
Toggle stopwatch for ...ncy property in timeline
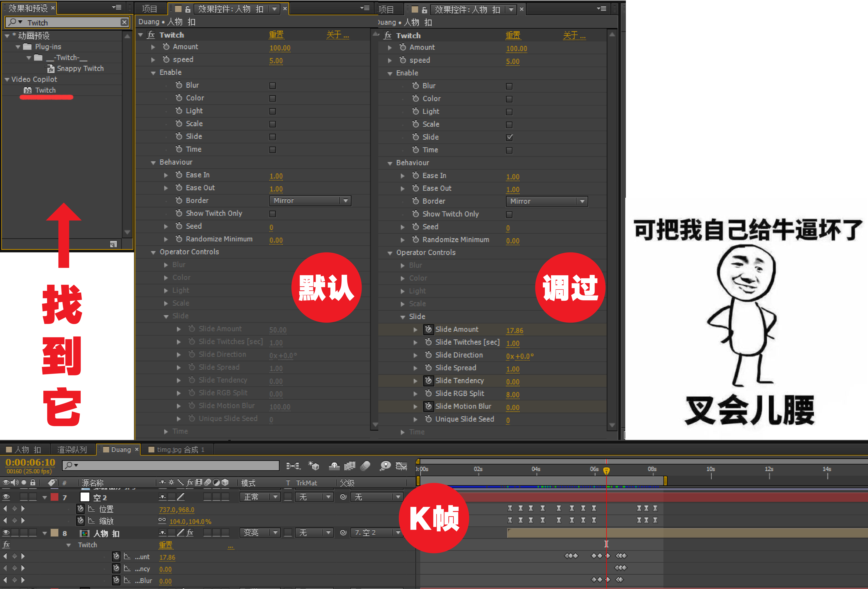pos(116,568)
